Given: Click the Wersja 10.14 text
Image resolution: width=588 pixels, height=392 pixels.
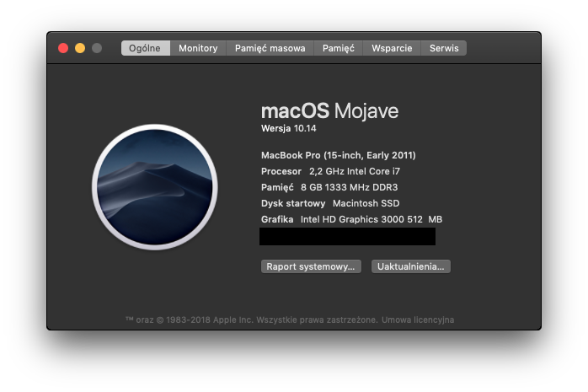Looking at the screenshot, I should [289, 128].
